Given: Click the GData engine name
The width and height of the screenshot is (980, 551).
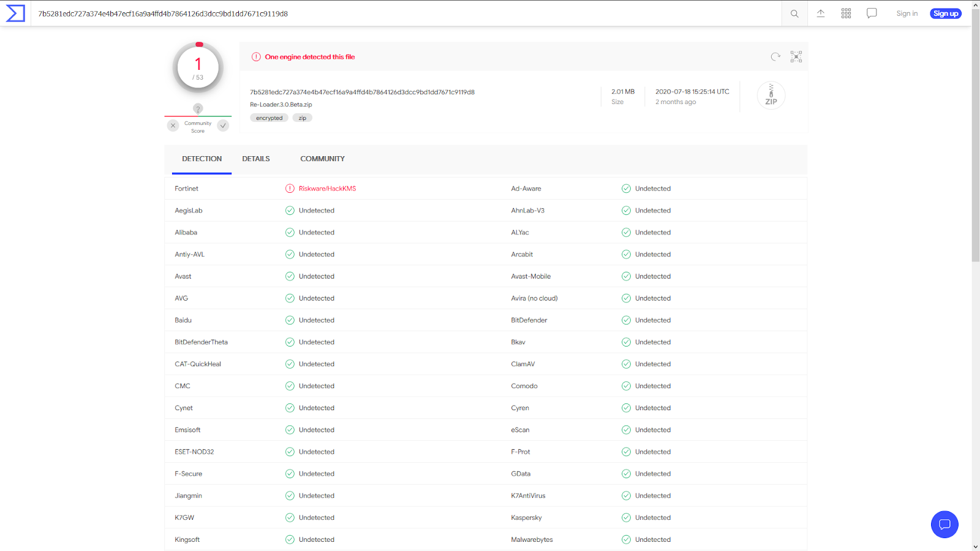Looking at the screenshot, I should pyautogui.click(x=521, y=474).
